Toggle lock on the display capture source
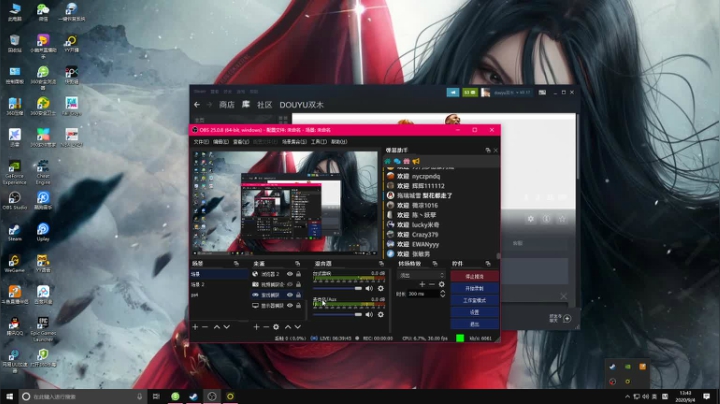720x404 pixels. 298,306
